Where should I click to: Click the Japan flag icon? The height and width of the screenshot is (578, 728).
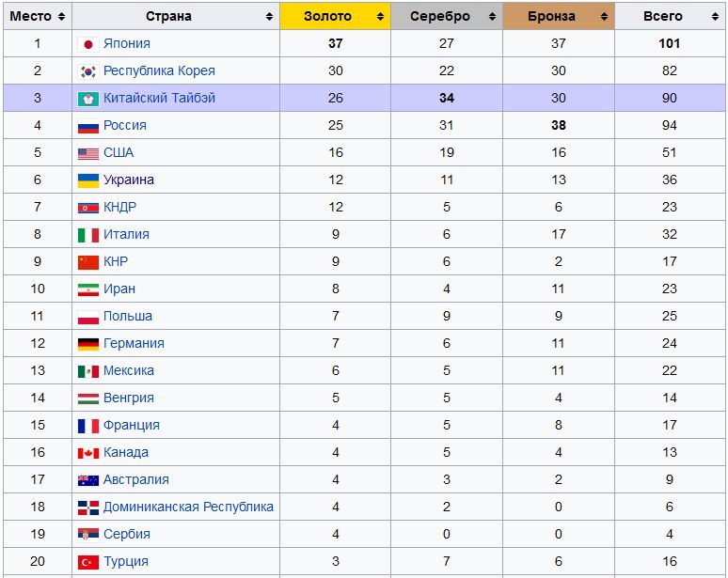(88, 44)
